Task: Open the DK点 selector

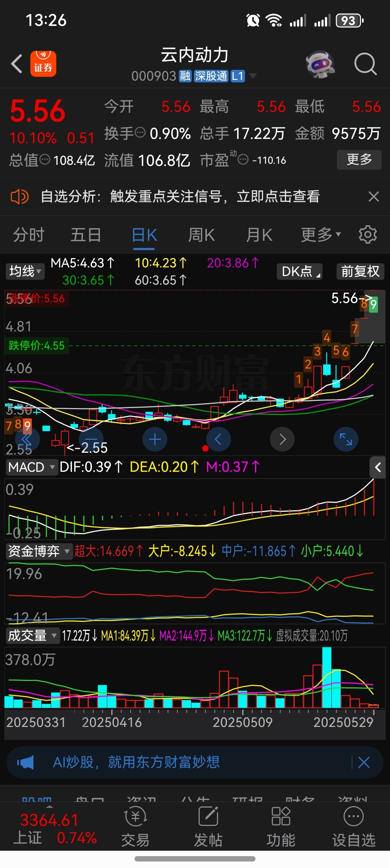Action: 300,271
